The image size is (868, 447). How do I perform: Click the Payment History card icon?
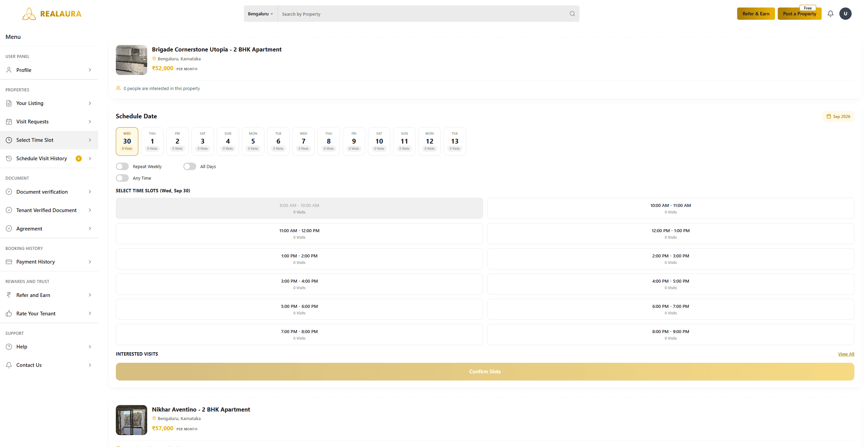[9, 262]
